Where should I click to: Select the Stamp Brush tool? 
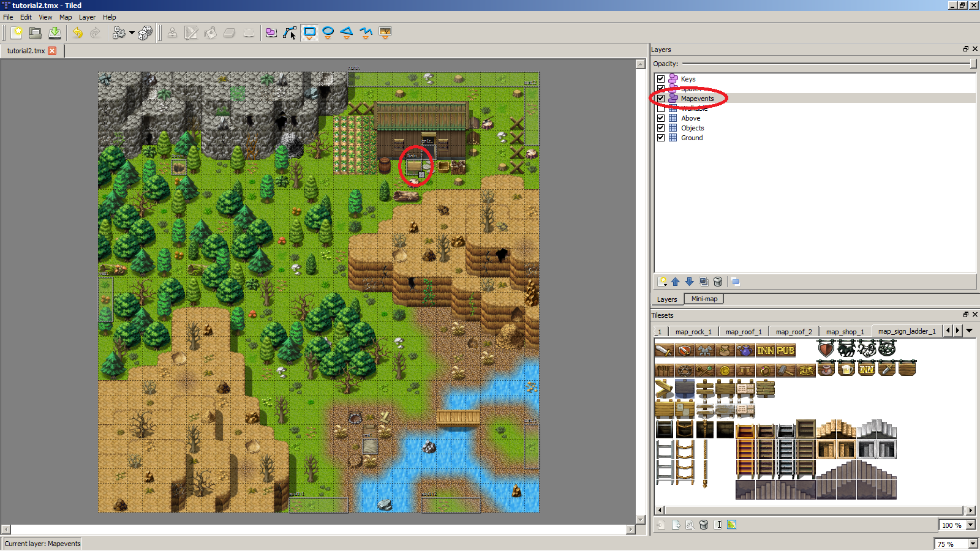pyautogui.click(x=173, y=32)
